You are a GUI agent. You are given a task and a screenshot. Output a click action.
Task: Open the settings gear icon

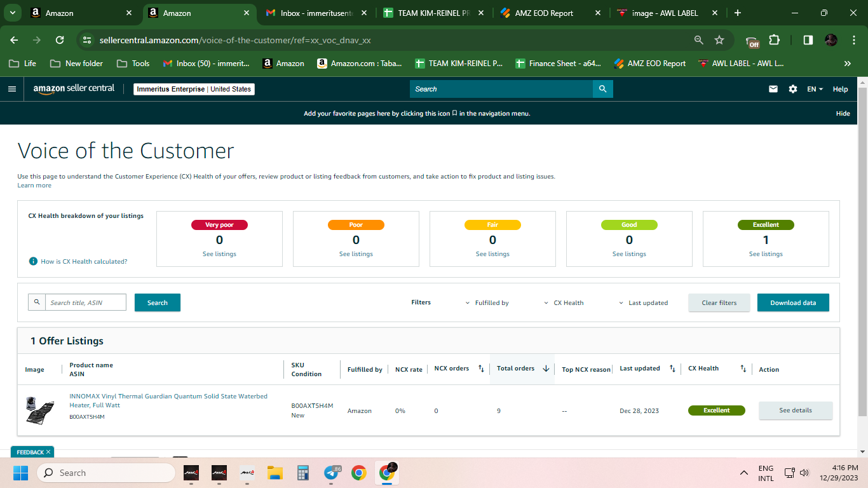(793, 89)
